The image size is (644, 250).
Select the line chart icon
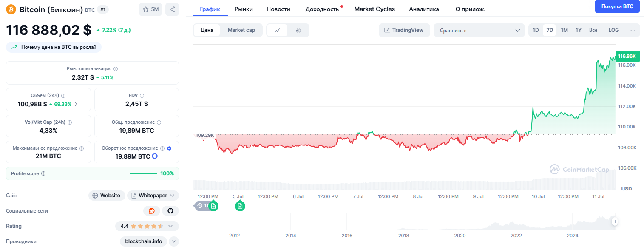[277, 30]
